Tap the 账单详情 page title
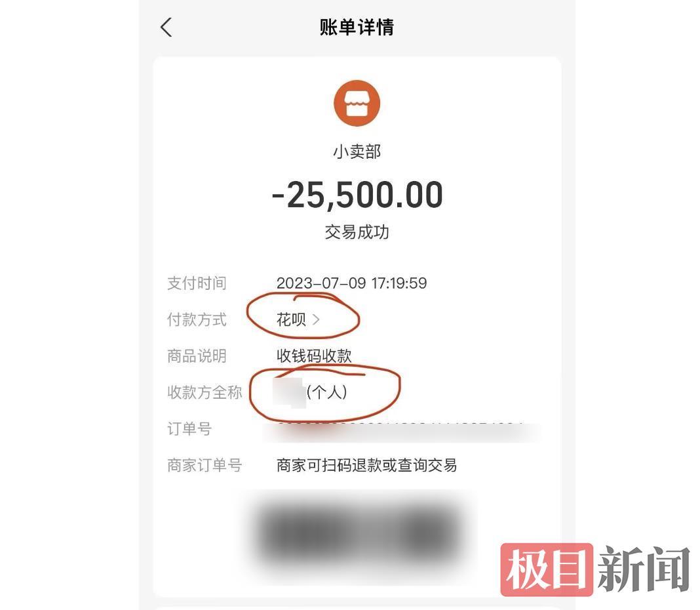This screenshot has height=610, width=700. tap(357, 28)
